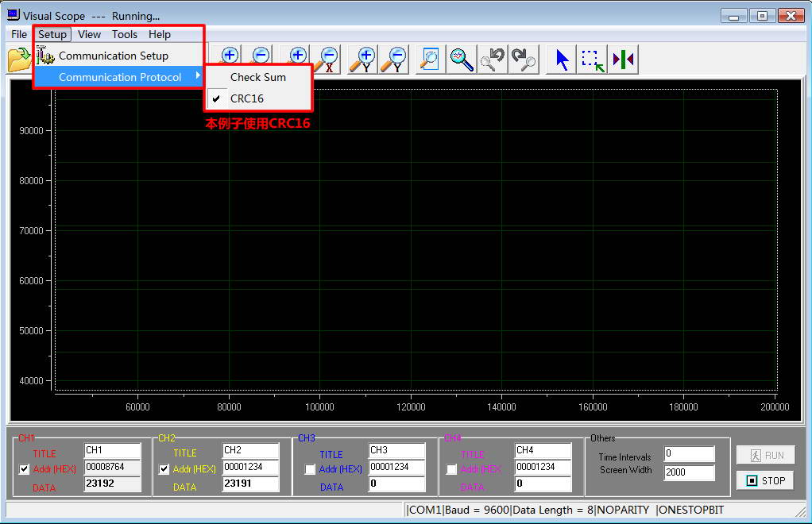Click the undo zoom icon
This screenshot has height=524, width=812.
[x=493, y=59]
